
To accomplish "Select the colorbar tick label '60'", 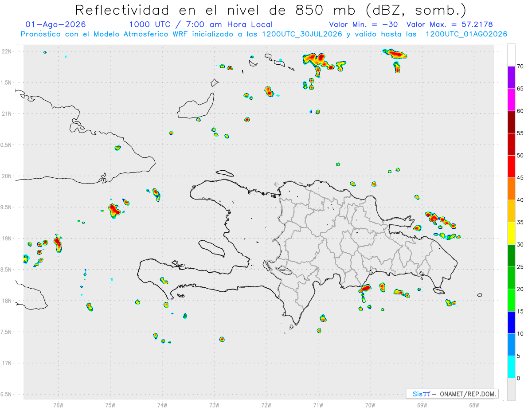I will (520, 111).
